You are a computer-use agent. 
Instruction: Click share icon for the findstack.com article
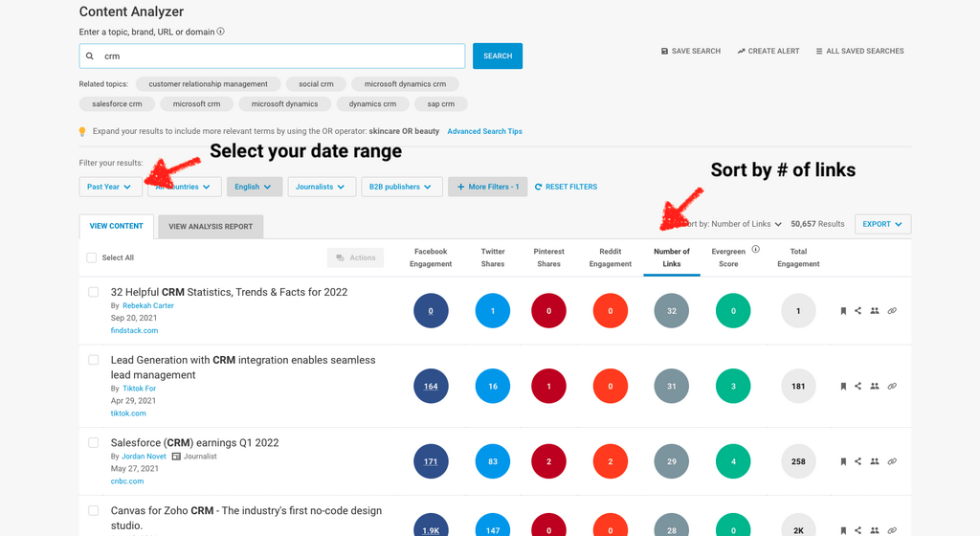point(858,311)
